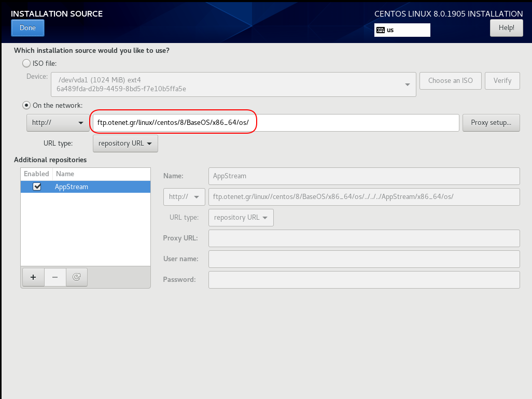
Task: Open the AppStream repository URL type dropdown
Action: pos(241,218)
